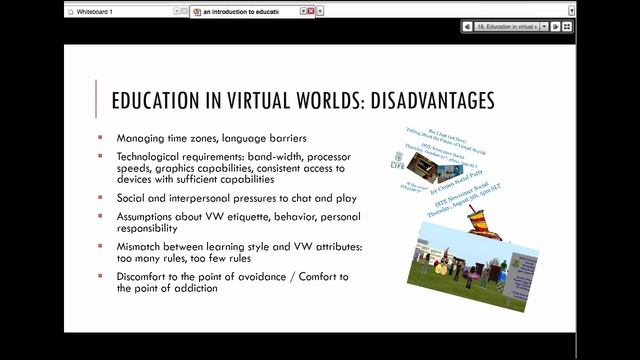Screen dimensions: 640x360
Task: Click bullet 'Social and interpersonal pressures to chat'
Action: click(x=237, y=198)
